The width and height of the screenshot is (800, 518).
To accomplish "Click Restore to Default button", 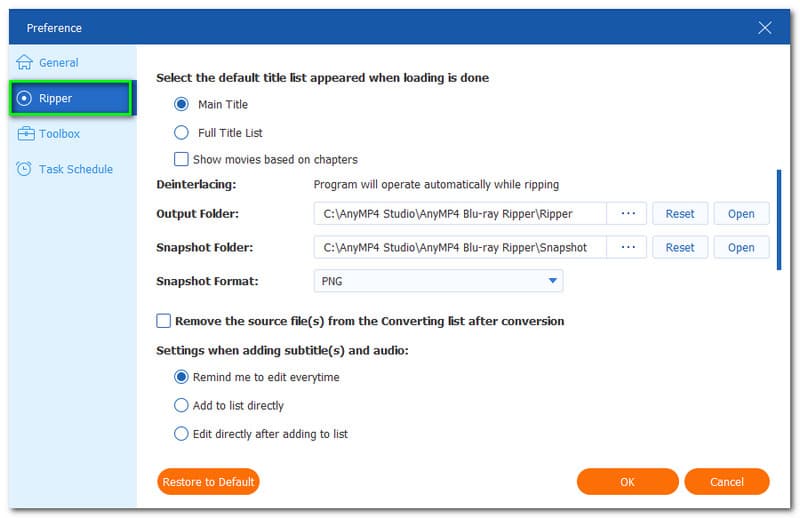I will coord(208,482).
